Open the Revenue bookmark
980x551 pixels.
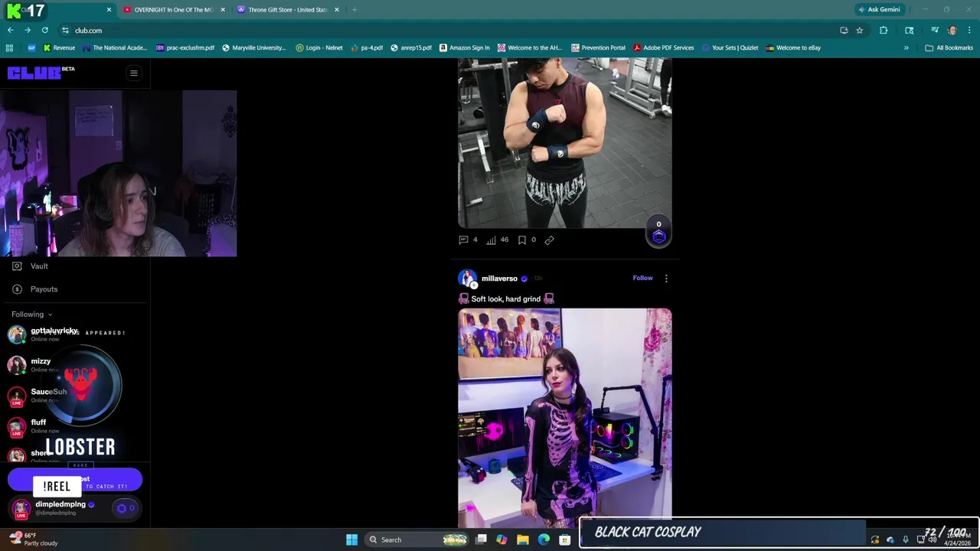[x=59, y=47]
